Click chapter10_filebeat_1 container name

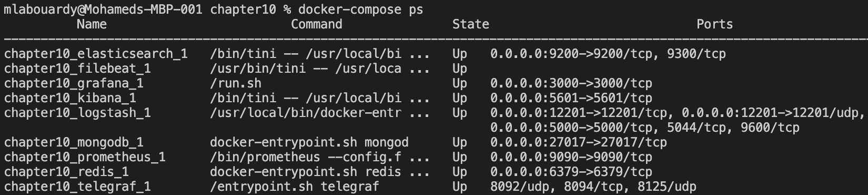pos(77,69)
